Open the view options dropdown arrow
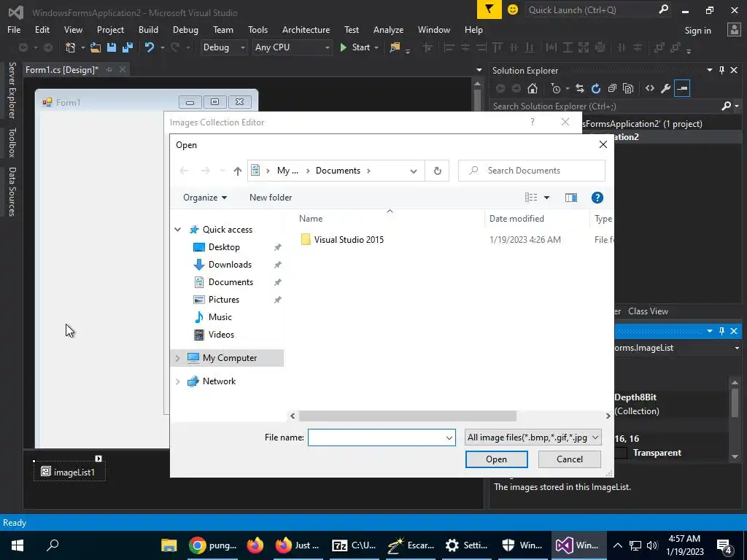Viewport: 747px width, 560px height. [x=547, y=198]
